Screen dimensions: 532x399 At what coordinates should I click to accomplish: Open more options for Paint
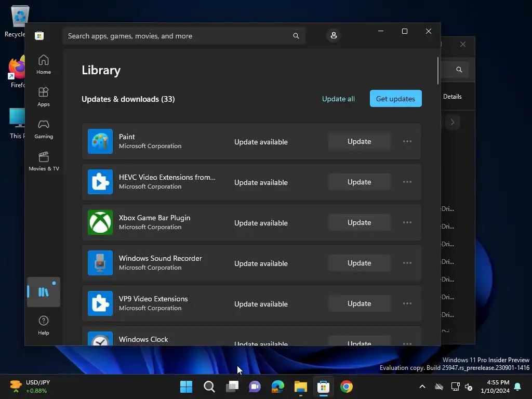[x=407, y=141]
